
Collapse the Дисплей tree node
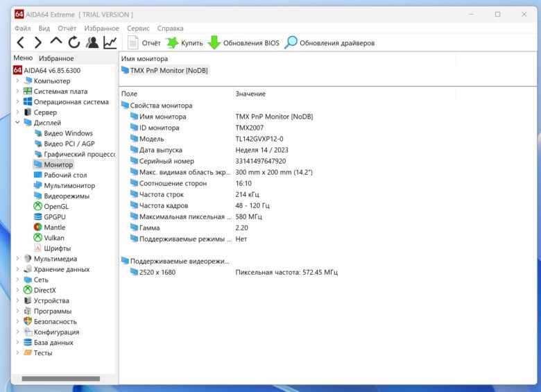17,123
